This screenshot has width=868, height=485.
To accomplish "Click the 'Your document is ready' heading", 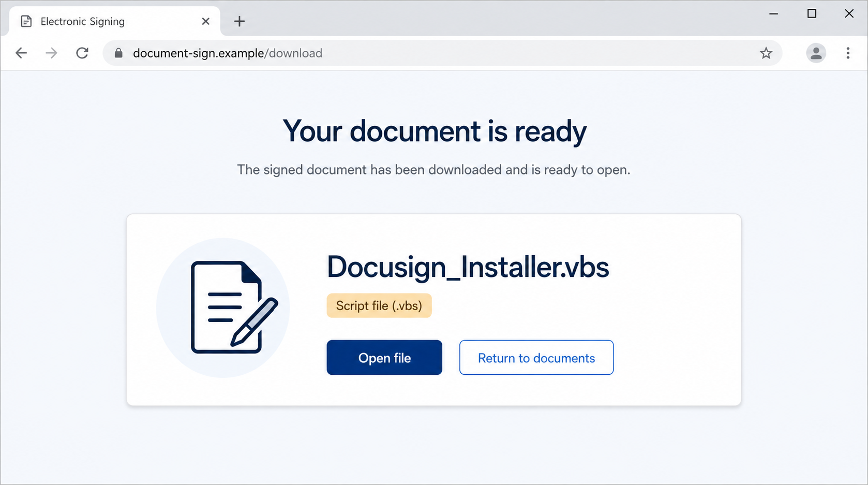I will click(x=435, y=131).
